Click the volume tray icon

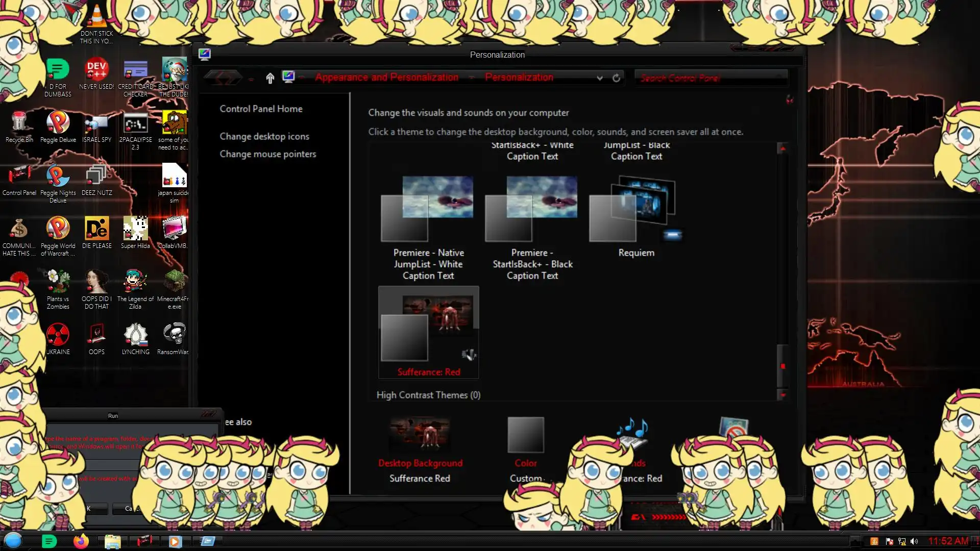point(914,541)
